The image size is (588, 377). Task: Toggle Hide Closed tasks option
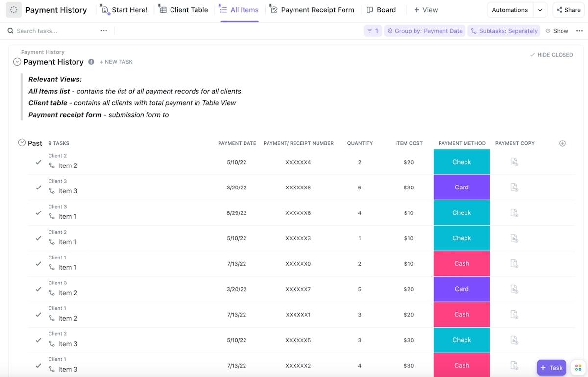click(551, 55)
